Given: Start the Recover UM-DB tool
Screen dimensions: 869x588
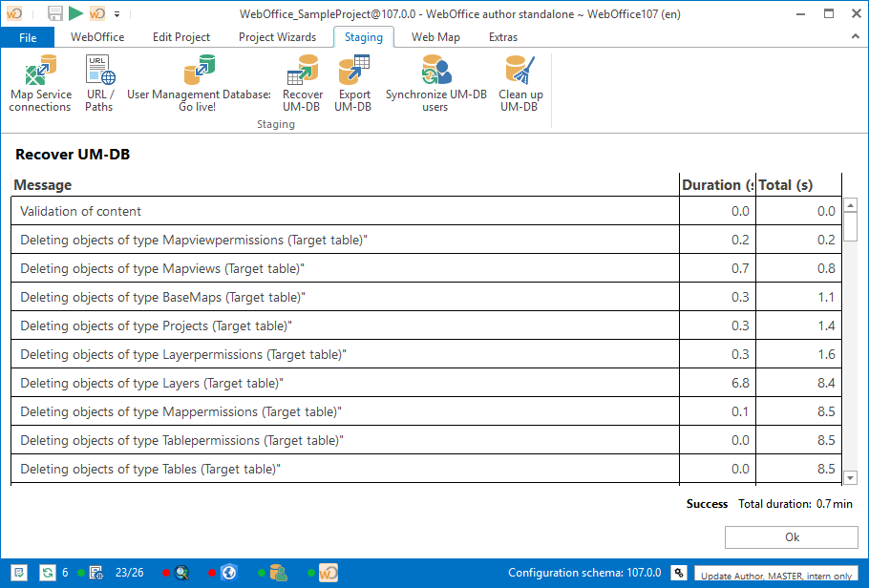Looking at the screenshot, I should tap(303, 81).
